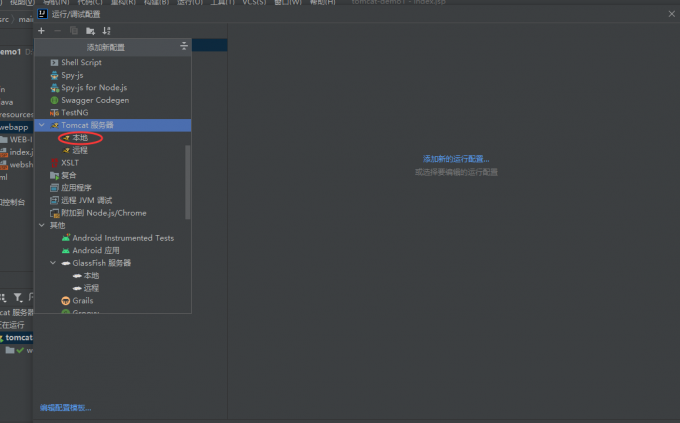
Task: Click filter icon in services panel
Action: pyautogui.click(x=17, y=297)
